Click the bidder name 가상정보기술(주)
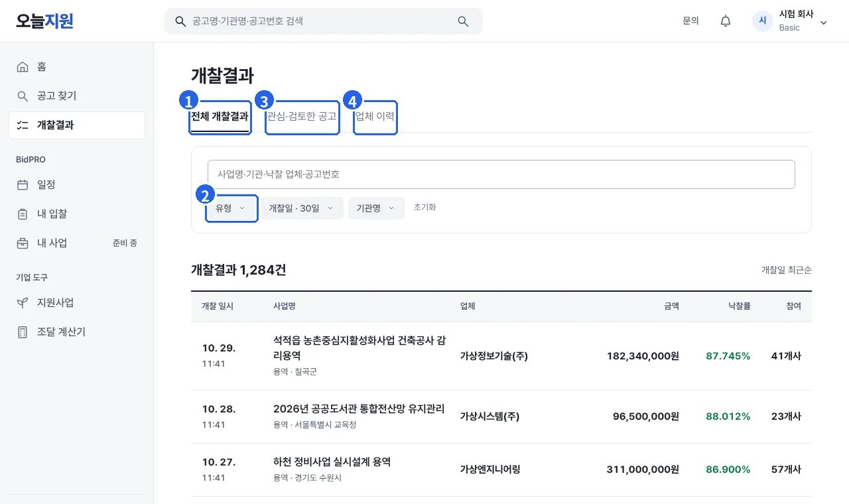Viewport: 849px width, 504px height. [x=494, y=356]
